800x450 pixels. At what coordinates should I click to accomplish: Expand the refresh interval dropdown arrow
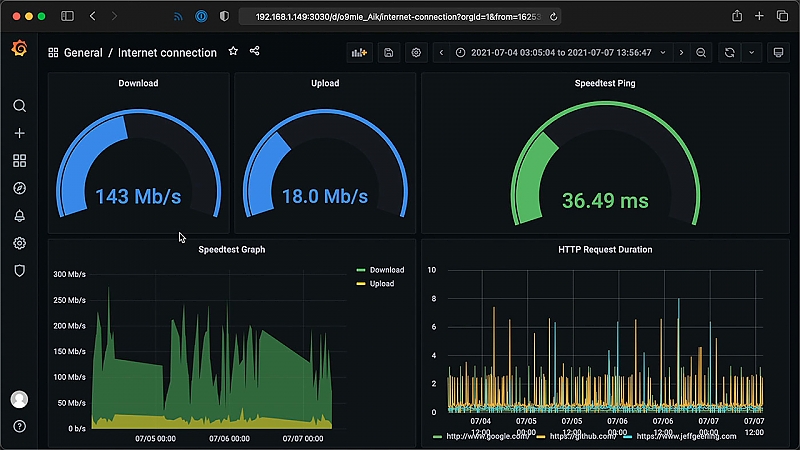point(752,53)
